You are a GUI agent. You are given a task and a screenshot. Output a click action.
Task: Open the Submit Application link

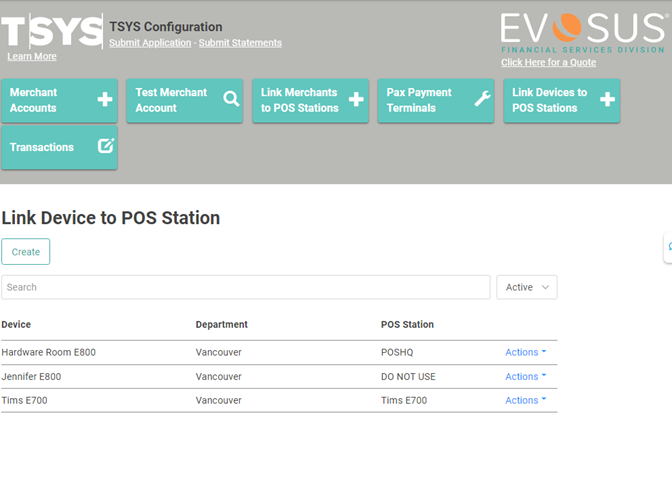[x=150, y=43]
